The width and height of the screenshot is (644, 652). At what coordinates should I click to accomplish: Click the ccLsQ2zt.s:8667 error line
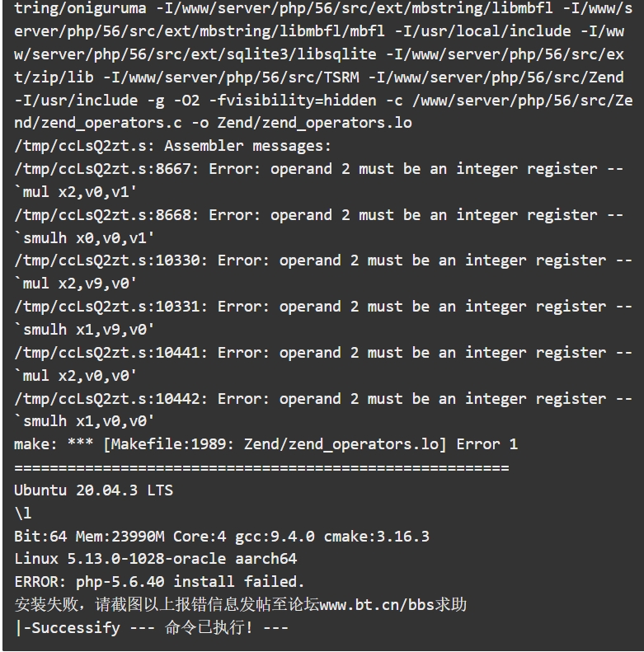tap(318, 169)
